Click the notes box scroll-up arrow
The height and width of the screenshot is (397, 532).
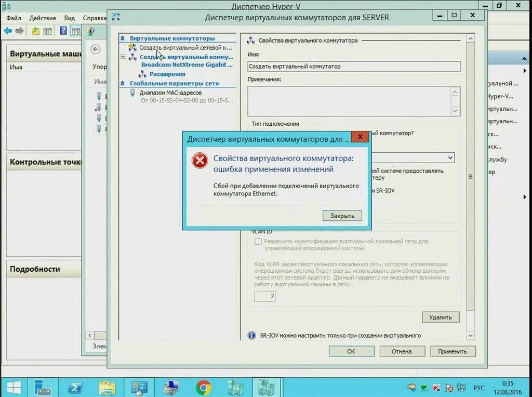point(455,91)
